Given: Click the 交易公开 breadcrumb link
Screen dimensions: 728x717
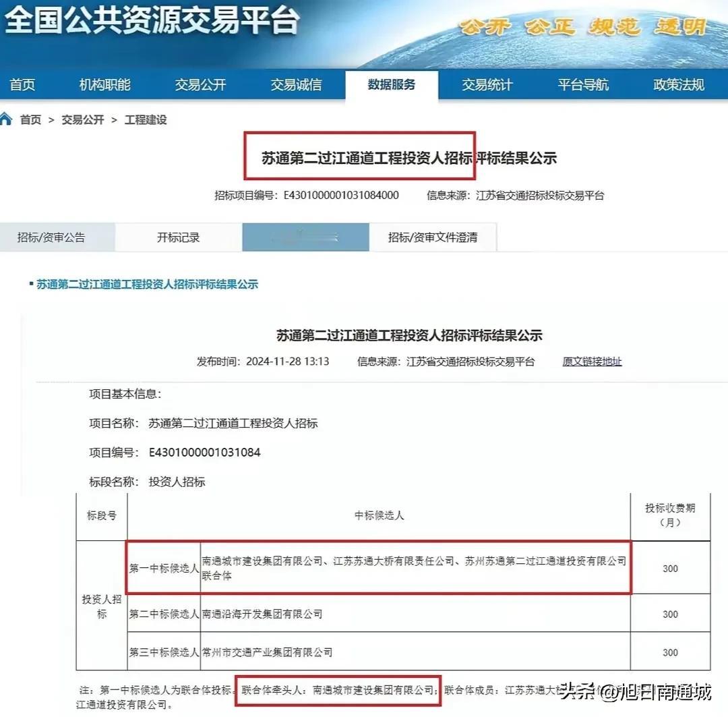Looking at the screenshot, I should click(83, 120).
